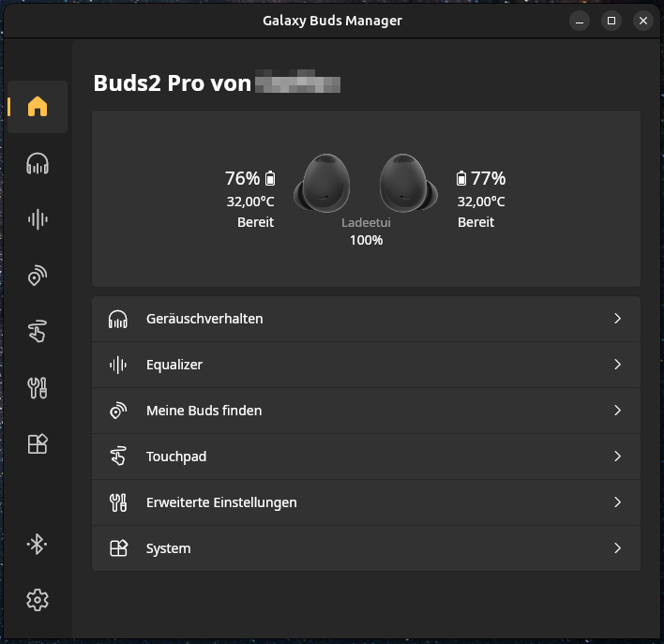
Task: Click the Bluetooth devices sidebar icon
Action: tap(38, 544)
